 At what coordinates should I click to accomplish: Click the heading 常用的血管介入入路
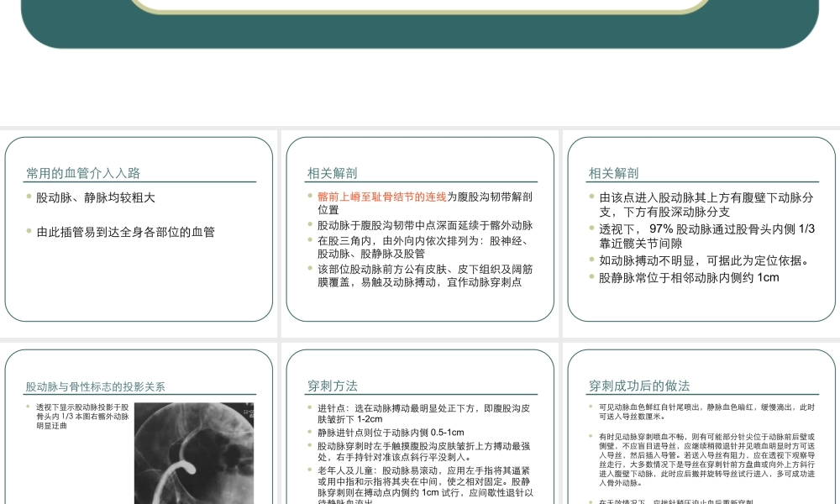click(84, 172)
